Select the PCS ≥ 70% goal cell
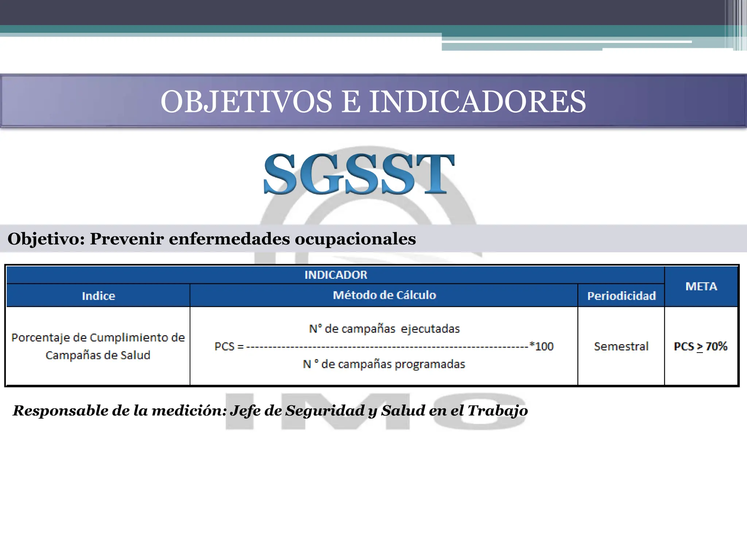The width and height of the screenshot is (747, 560). [701, 346]
